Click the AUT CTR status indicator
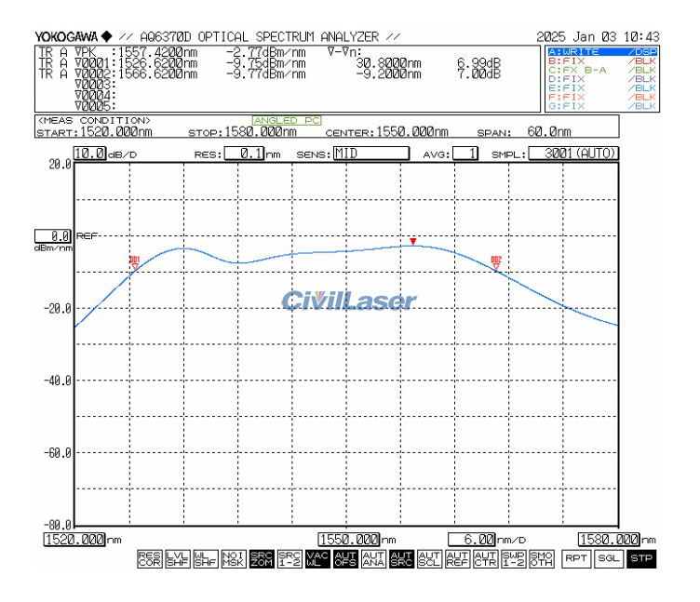Image resolution: width=700 pixels, height=602 pixels. [x=485, y=558]
